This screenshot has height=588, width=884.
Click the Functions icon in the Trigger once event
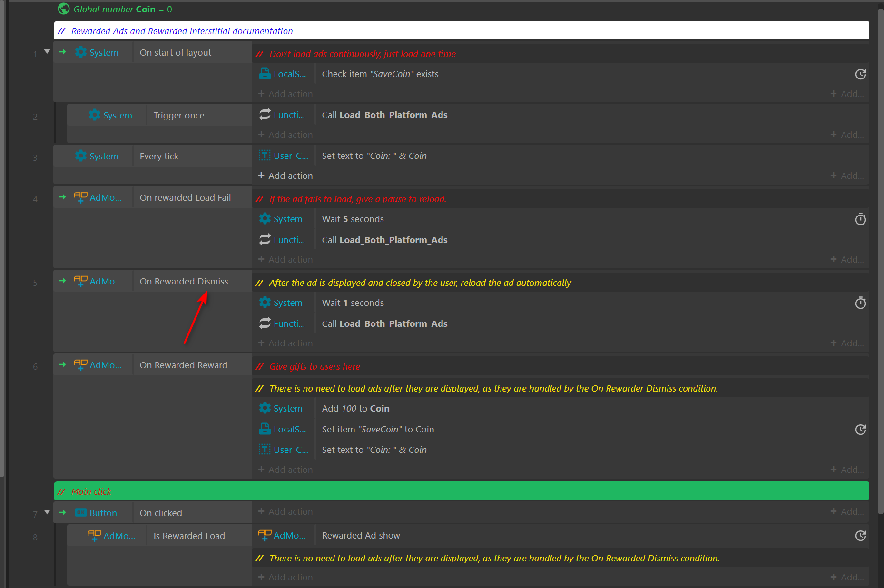point(265,115)
